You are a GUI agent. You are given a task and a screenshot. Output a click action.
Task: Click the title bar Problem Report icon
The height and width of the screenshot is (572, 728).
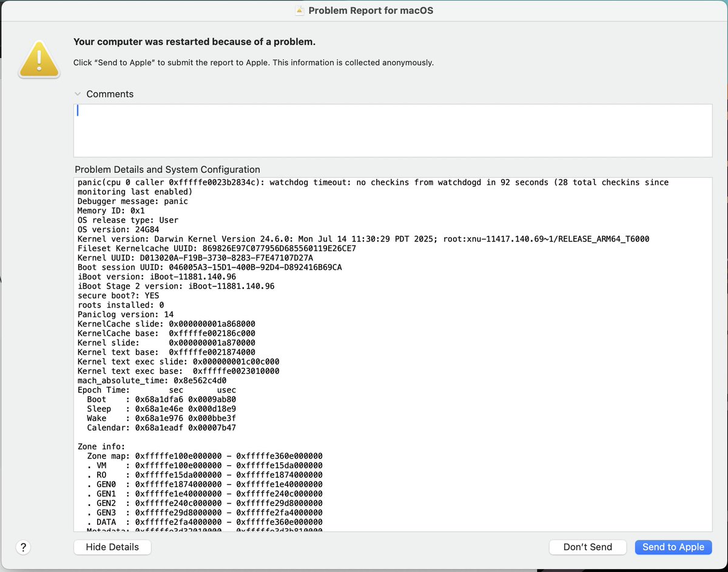300,10
